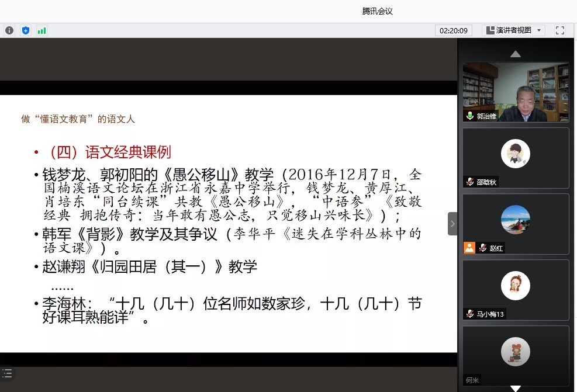577x392 pixels.
Task: Click the down arrow below participant list
Action: 515,387
